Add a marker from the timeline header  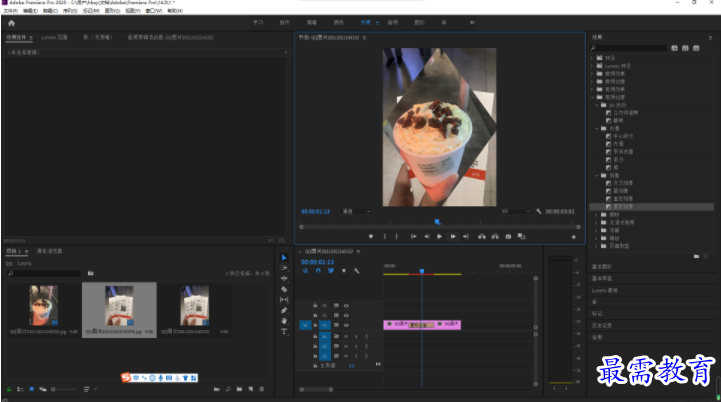343,271
